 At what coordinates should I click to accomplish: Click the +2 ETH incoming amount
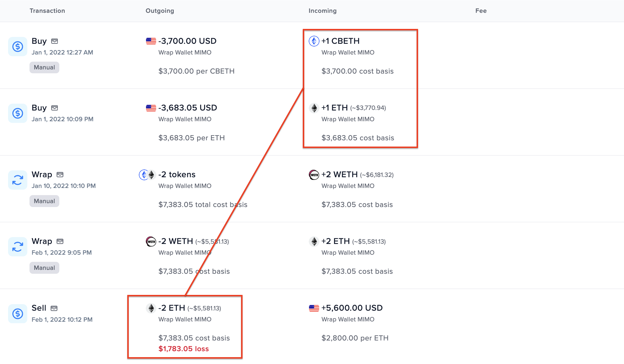click(336, 241)
